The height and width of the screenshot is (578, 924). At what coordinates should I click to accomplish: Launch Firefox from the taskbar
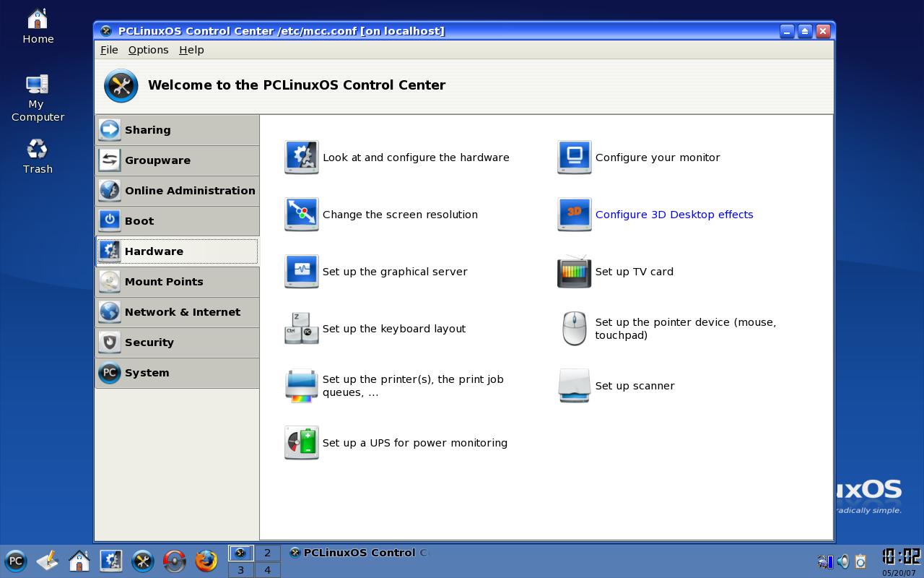point(206,561)
